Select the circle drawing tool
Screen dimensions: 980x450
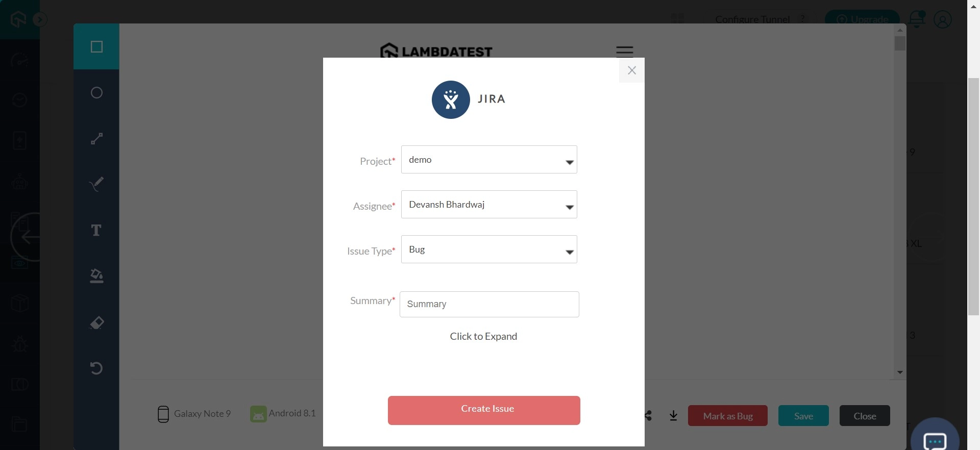pos(96,93)
